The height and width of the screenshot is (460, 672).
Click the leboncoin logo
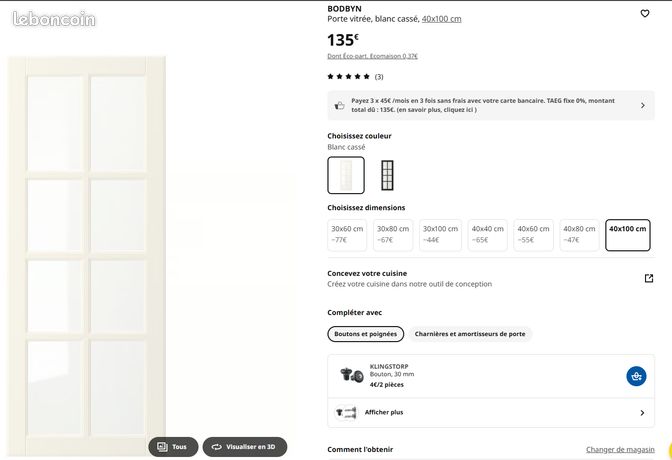(x=54, y=19)
